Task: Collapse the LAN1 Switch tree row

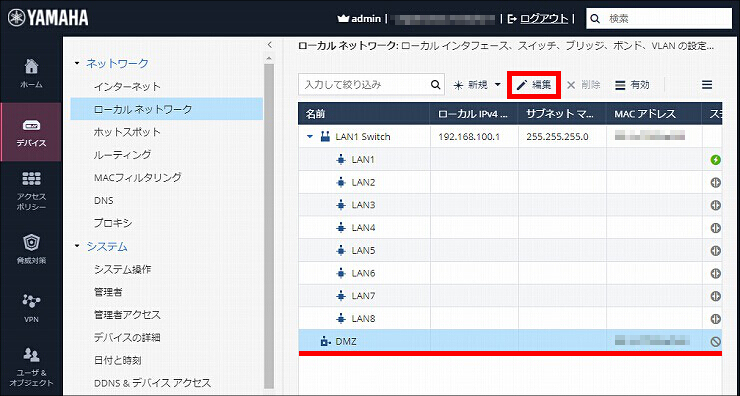Action: pos(310,137)
